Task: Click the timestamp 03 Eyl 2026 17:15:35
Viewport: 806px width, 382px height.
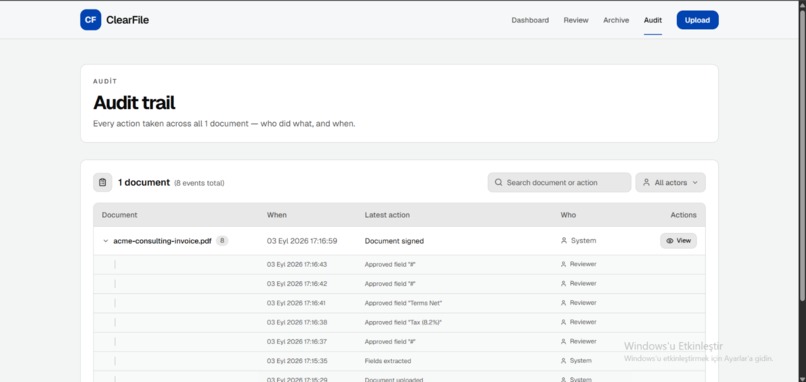Action: (x=297, y=361)
